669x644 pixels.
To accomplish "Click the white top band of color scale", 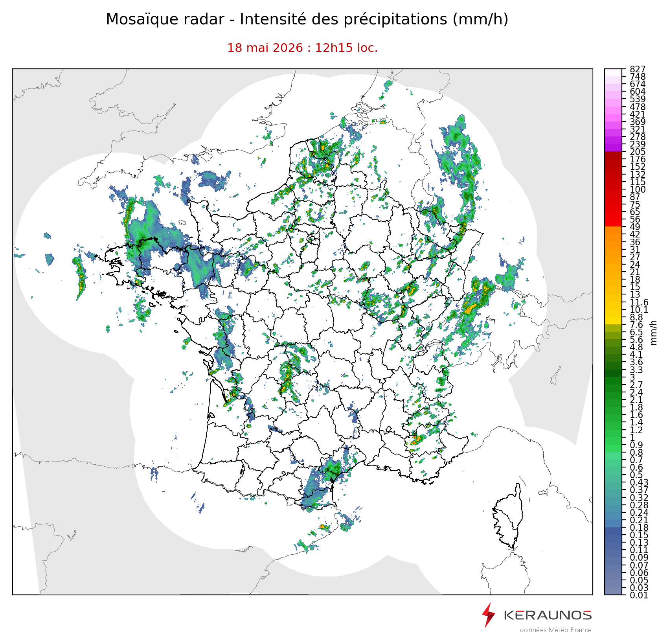I will pyautogui.click(x=613, y=73).
